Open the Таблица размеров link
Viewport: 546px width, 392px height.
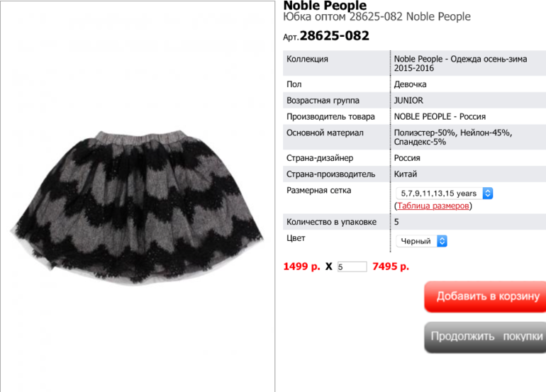(x=433, y=206)
